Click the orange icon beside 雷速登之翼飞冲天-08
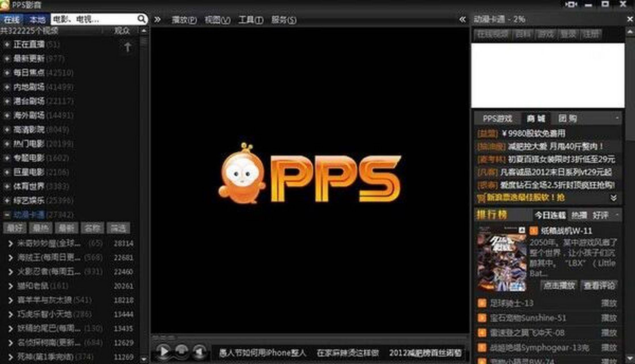The height and width of the screenshot is (364, 635). point(482,332)
